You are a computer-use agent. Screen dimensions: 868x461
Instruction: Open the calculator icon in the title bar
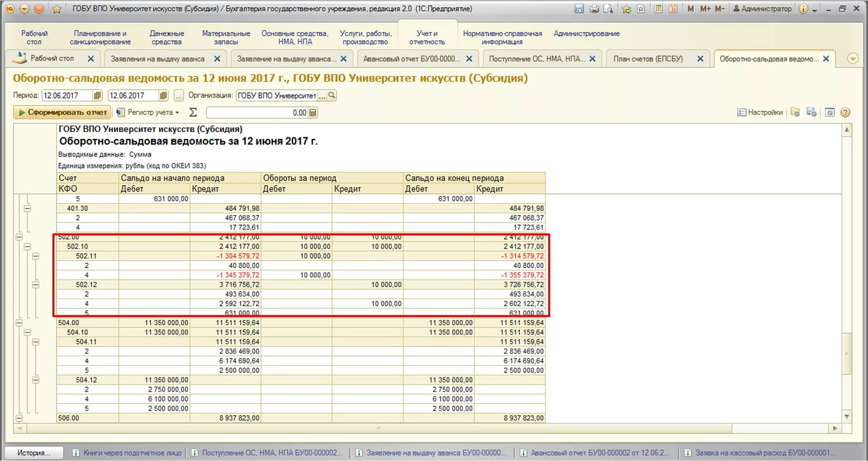(x=658, y=9)
